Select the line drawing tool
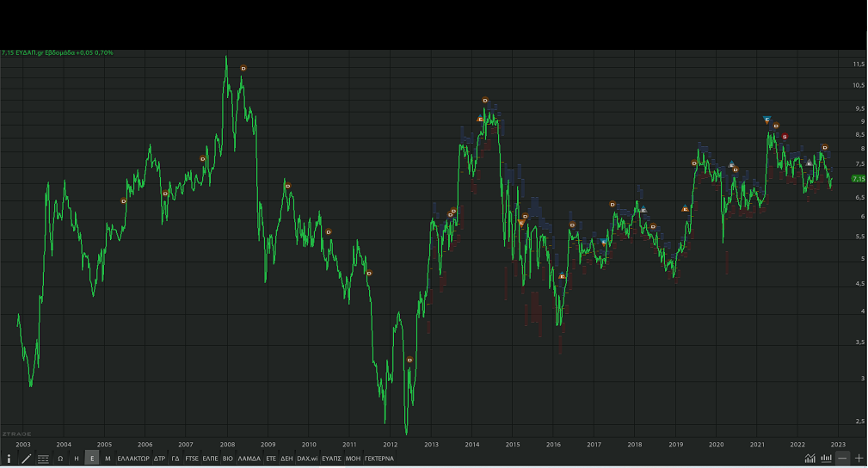 [x=26, y=459]
